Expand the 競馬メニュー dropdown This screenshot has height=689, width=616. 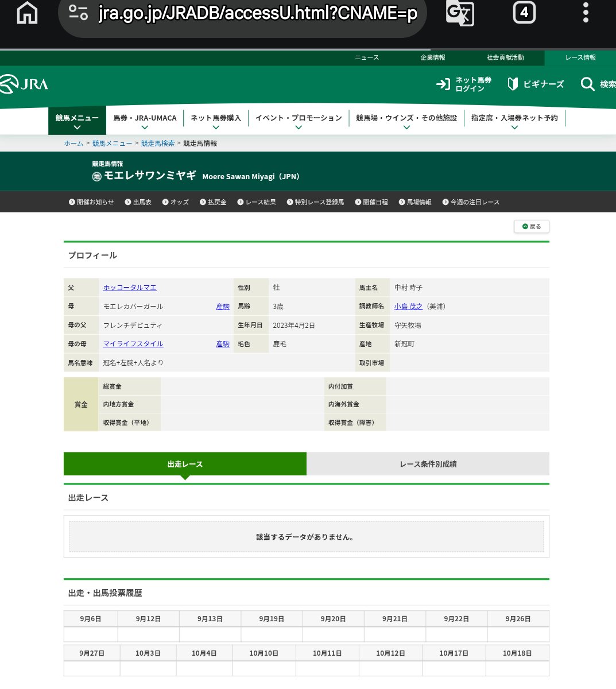point(77,121)
